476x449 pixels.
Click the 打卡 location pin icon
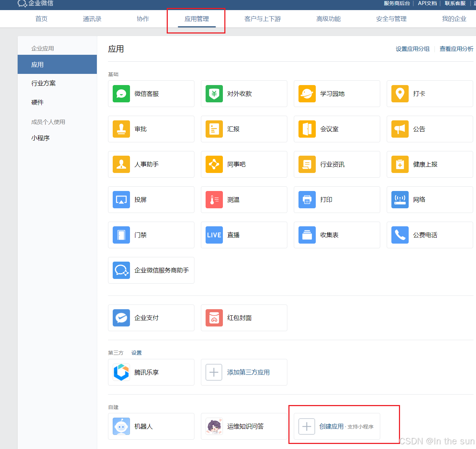[x=400, y=94]
